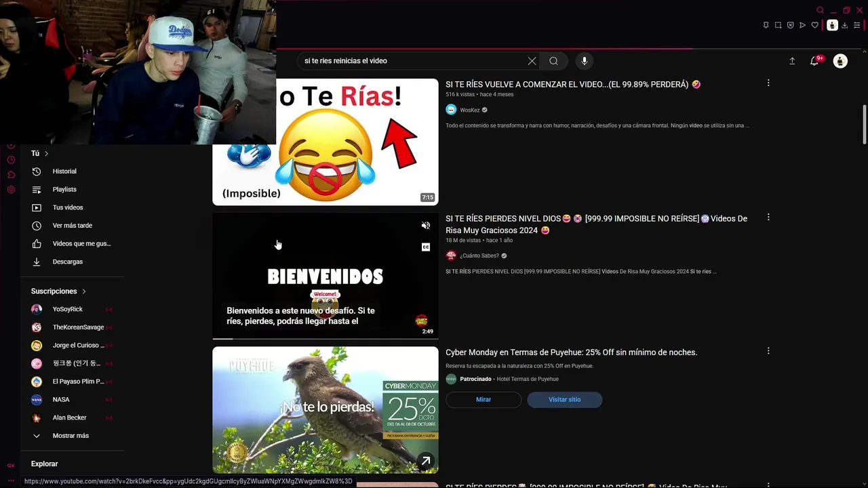Open the browser downloads icon

[844, 25]
